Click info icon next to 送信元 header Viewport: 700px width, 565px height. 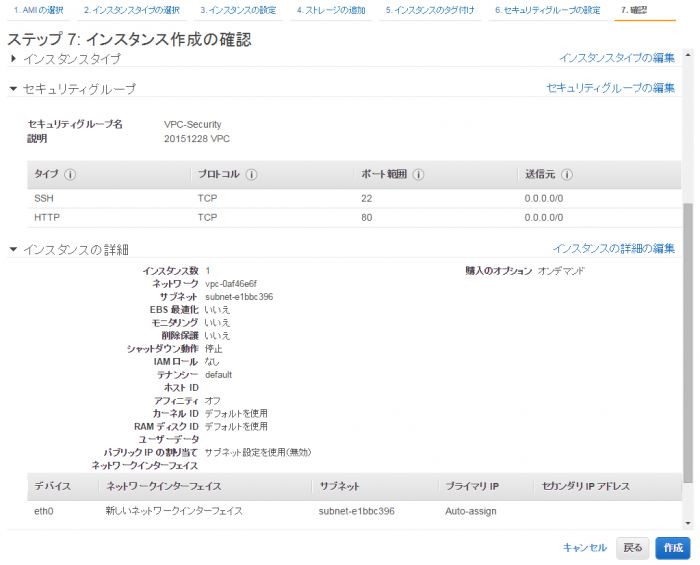pyautogui.click(x=567, y=174)
